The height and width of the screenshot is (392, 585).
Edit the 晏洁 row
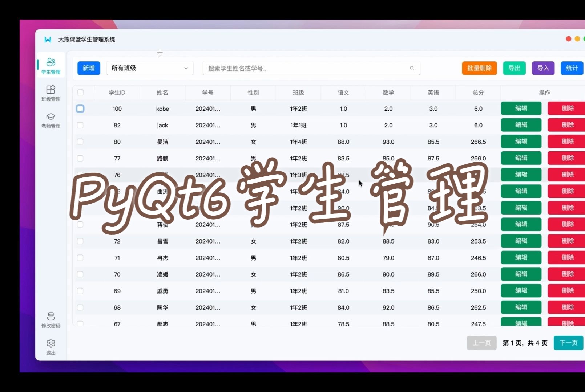521,142
